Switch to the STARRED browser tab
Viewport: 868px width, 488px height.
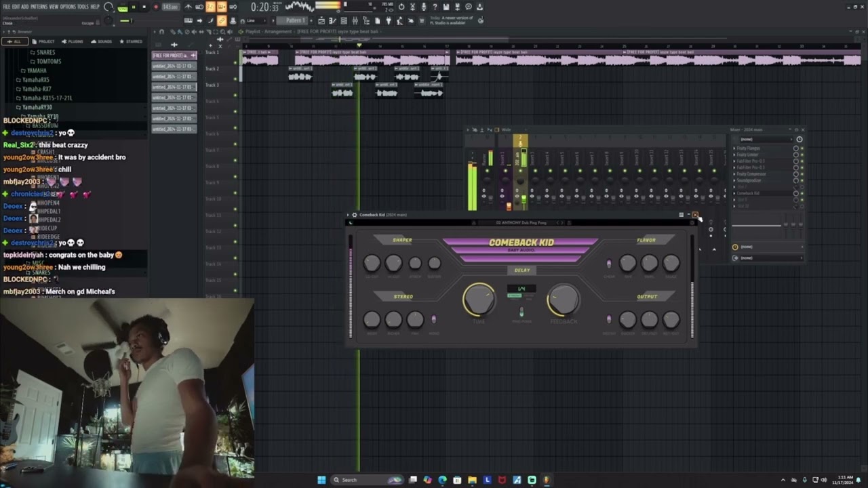point(131,41)
